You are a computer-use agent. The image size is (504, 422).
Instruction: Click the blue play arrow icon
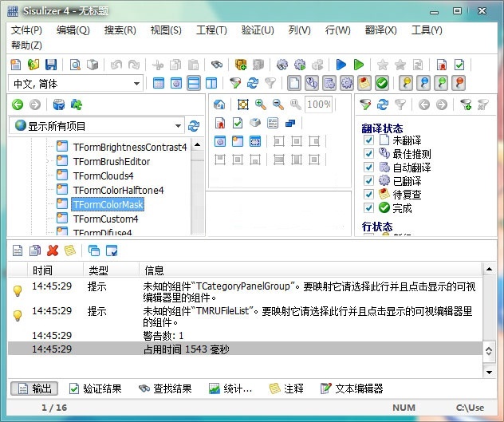tap(341, 65)
